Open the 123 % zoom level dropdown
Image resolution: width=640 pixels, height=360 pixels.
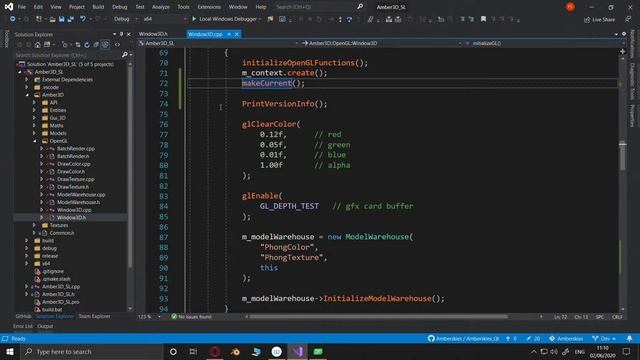[x=149, y=317]
